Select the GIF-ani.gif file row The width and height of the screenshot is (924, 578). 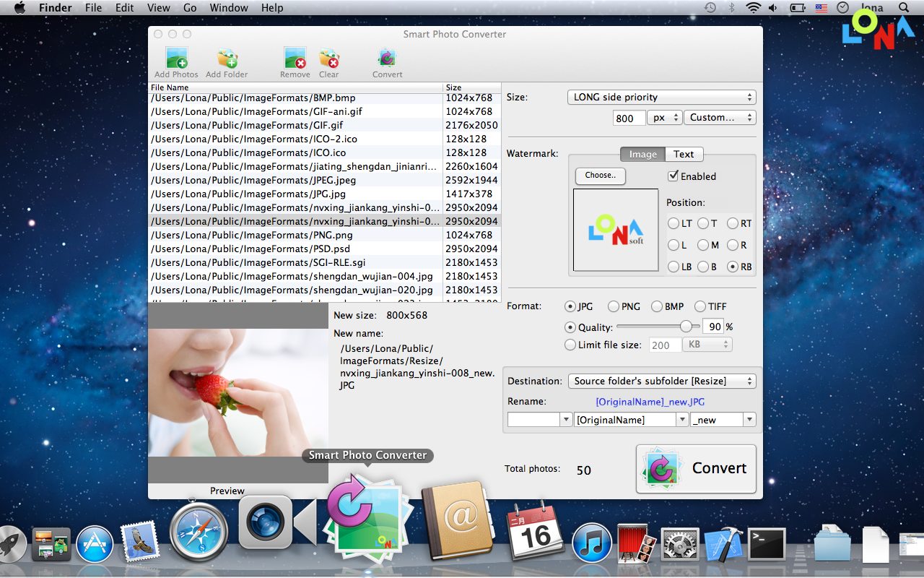click(324, 111)
